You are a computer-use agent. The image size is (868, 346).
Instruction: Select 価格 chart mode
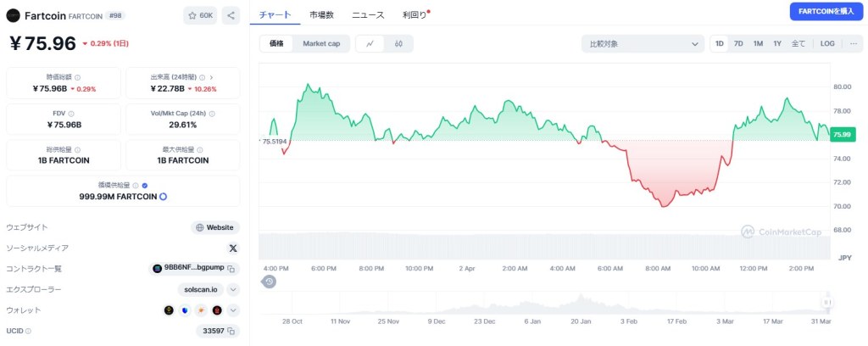pos(277,44)
